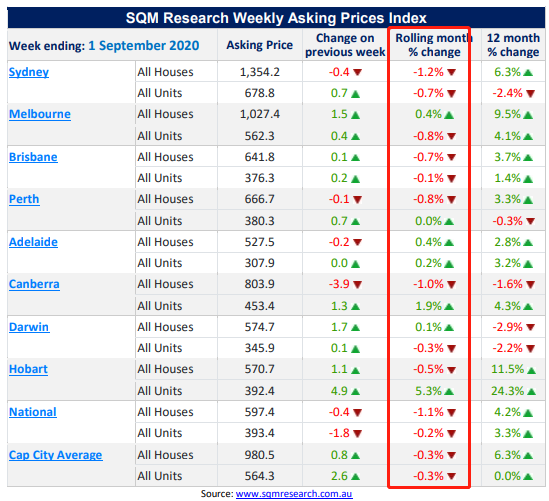This screenshot has width=549, height=501.
Task: Click red down arrow beside Canberra -3.9
Action: click(357, 284)
